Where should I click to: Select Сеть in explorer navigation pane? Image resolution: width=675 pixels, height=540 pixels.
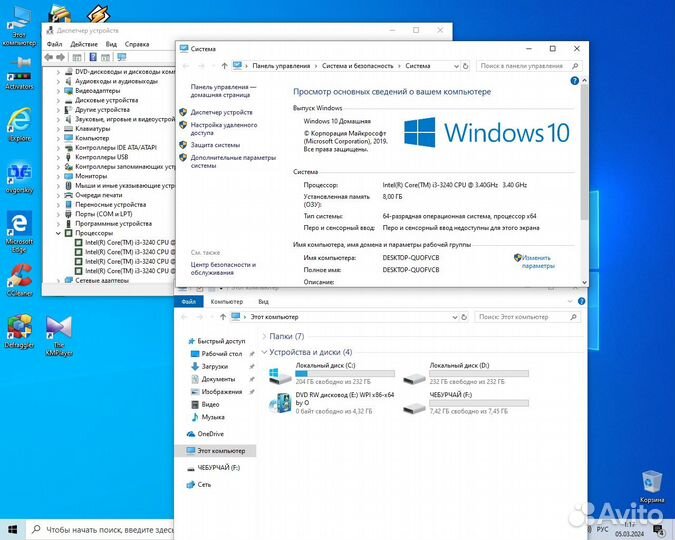(204, 485)
